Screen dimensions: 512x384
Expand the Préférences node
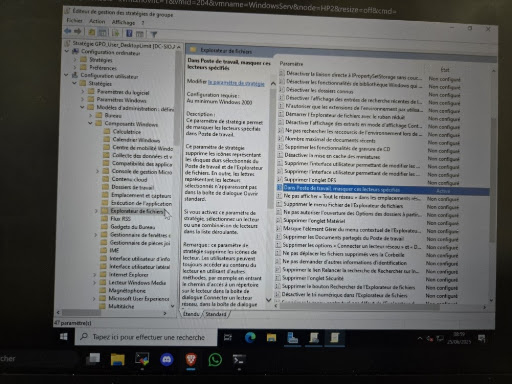click(75, 67)
